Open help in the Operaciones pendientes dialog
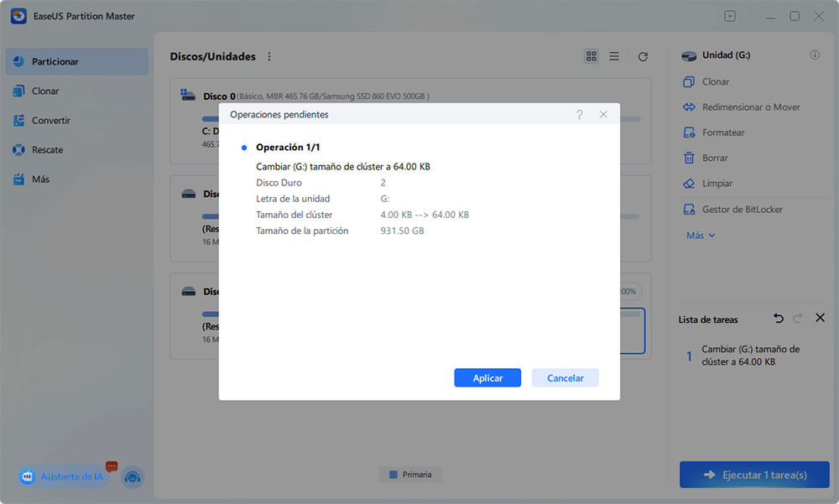The image size is (839, 504). pos(580,114)
